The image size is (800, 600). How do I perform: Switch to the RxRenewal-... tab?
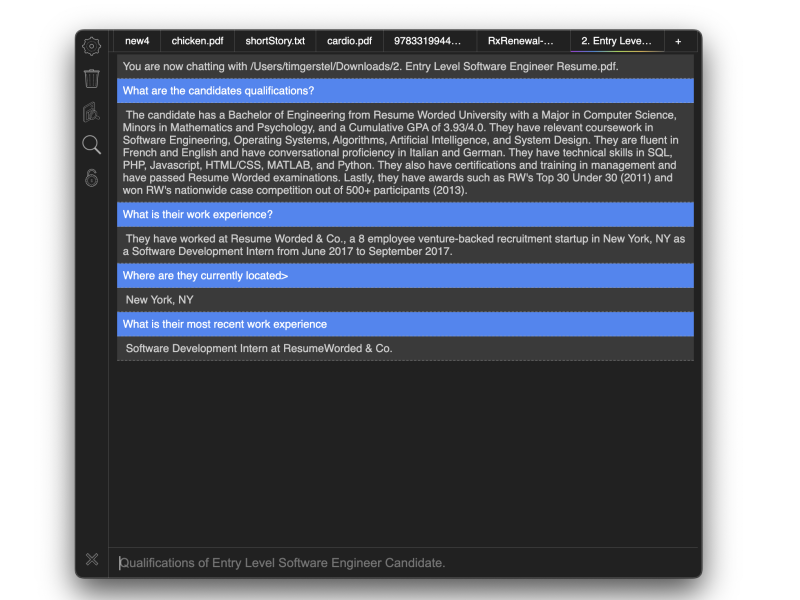(x=523, y=41)
